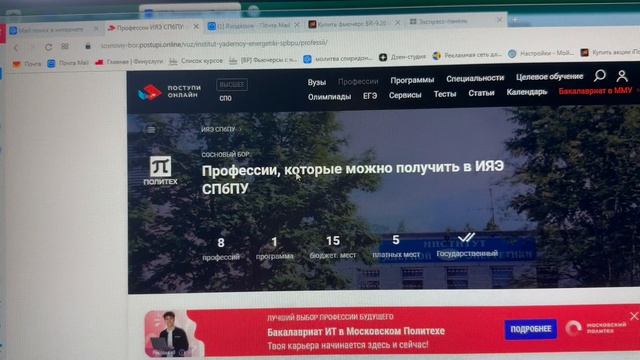The height and width of the screenshot is (360, 640).
Task: Click the red Бакалавриат в ММУ link
Action: point(595,91)
